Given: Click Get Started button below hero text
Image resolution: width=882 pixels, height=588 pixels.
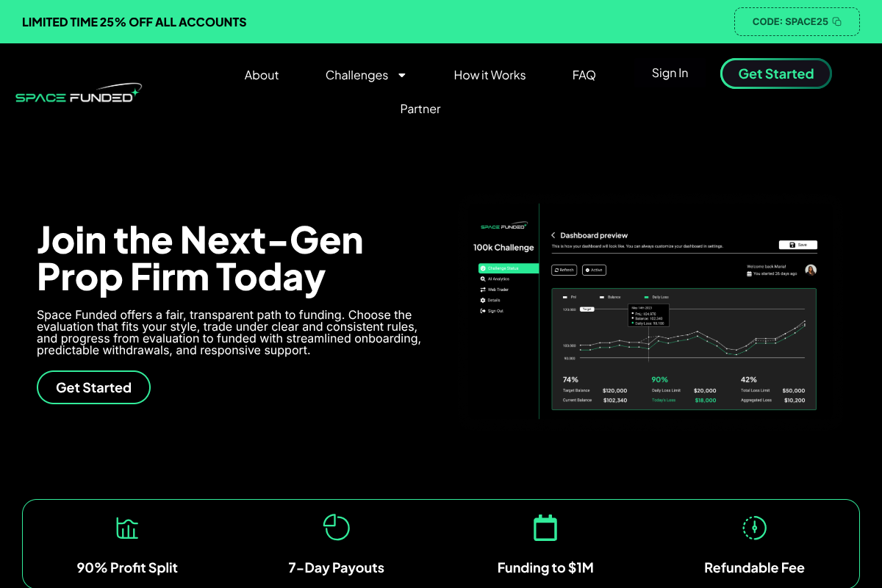Looking at the screenshot, I should 93,387.
